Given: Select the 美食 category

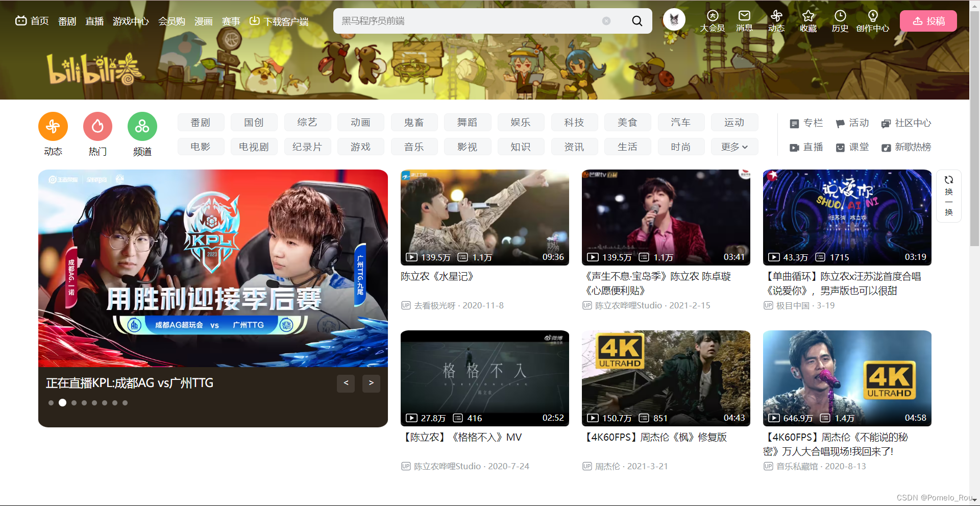Looking at the screenshot, I should (627, 123).
